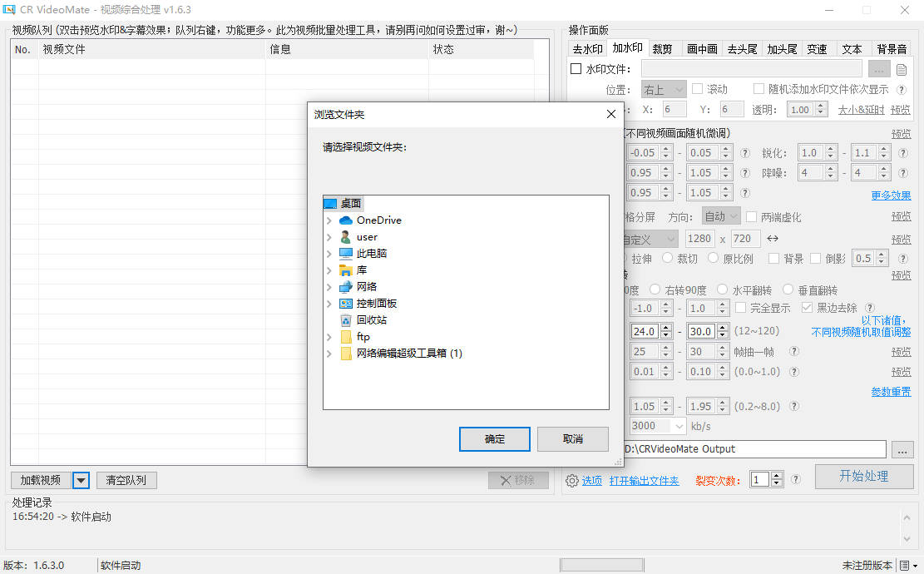Screen dimensions: 924x574
Task: Select the 原比例 radio button
Action: [713, 258]
